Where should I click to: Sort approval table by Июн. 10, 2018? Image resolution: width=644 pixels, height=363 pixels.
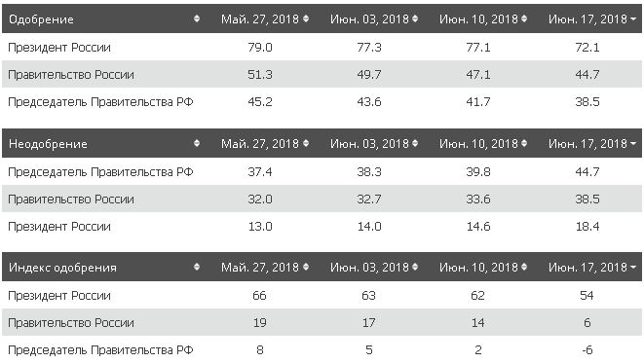click(x=524, y=18)
